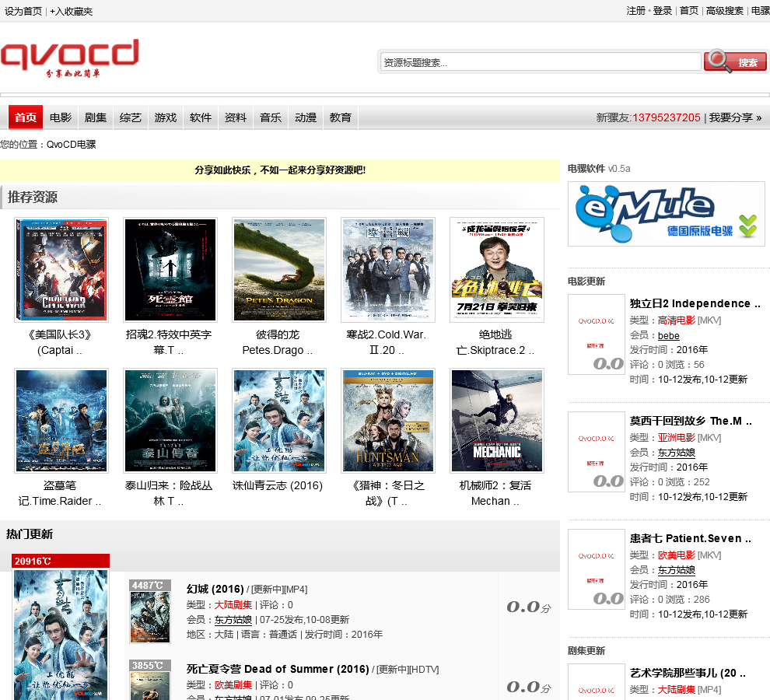Viewport: 770px width, 700px height.
Task: Open the eMule 德国原版电骡 download banner
Action: coord(667,214)
